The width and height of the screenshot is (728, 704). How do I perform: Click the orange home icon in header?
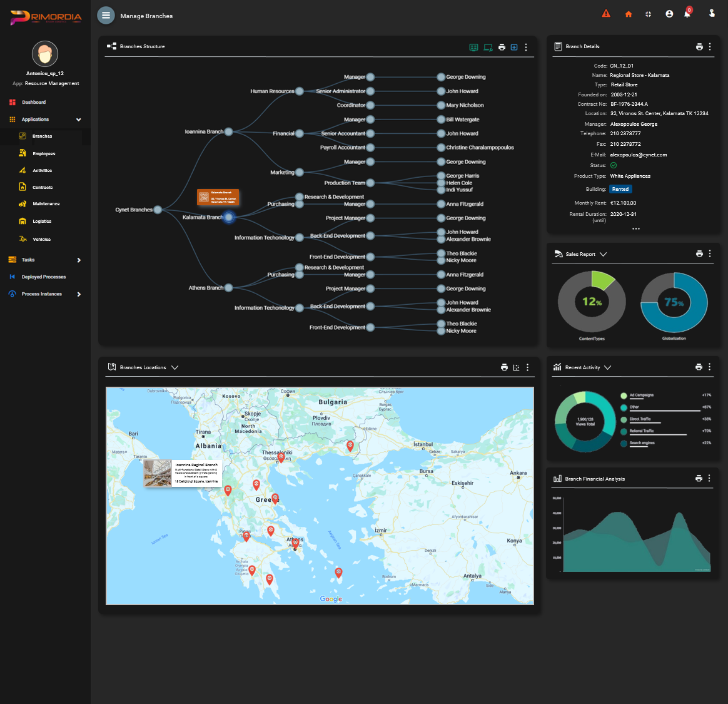click(x=628, y=14)
